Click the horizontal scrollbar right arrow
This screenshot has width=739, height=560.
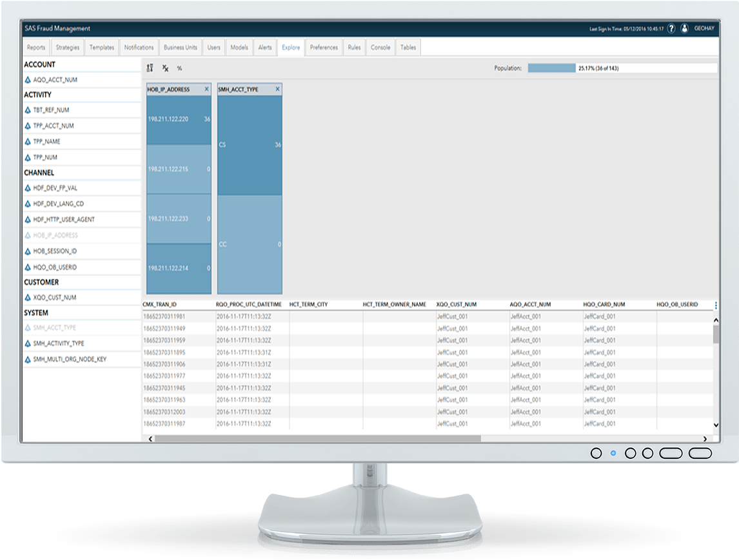click(705, 439)
